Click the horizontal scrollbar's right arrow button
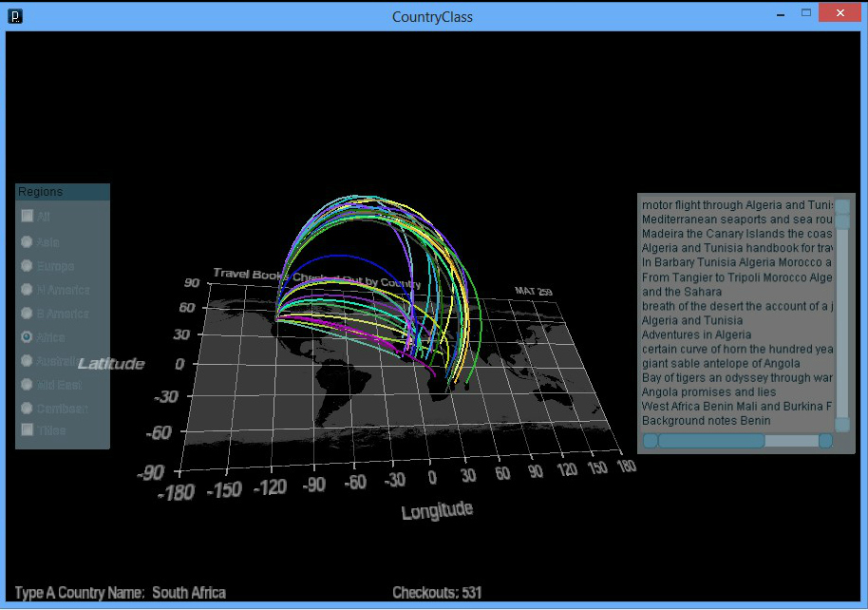The width and height of the screenshot is (868, 610). pos(825,441)
